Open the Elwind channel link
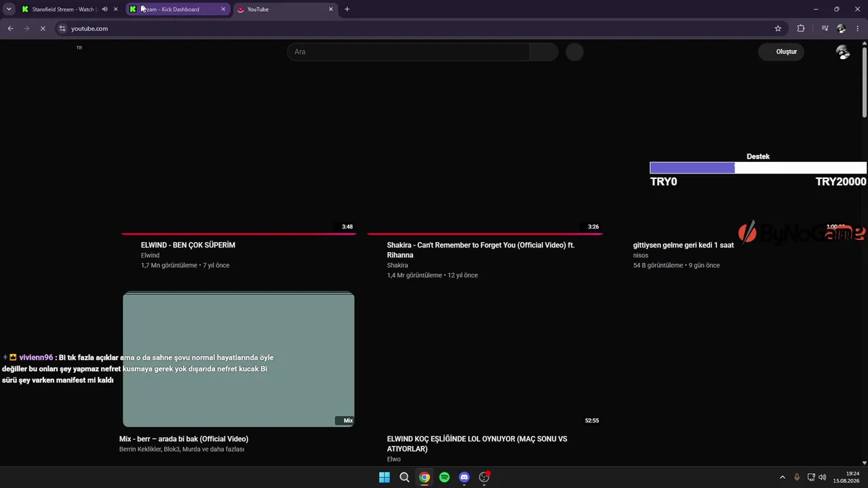 pyautogui.click(x=150, y=256)
